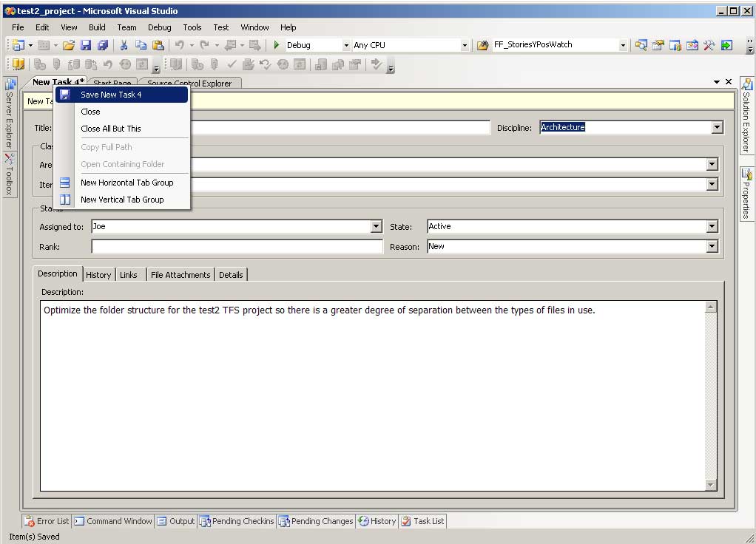The height and width of the screenshot is (544, 756).
Task: Click the Paste clipboard icon
Action: pyautogui.click(x=158, y=45)
